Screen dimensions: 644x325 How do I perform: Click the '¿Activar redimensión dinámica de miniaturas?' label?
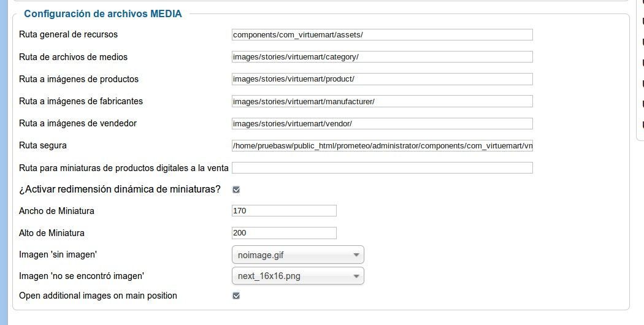coord(120,189)
